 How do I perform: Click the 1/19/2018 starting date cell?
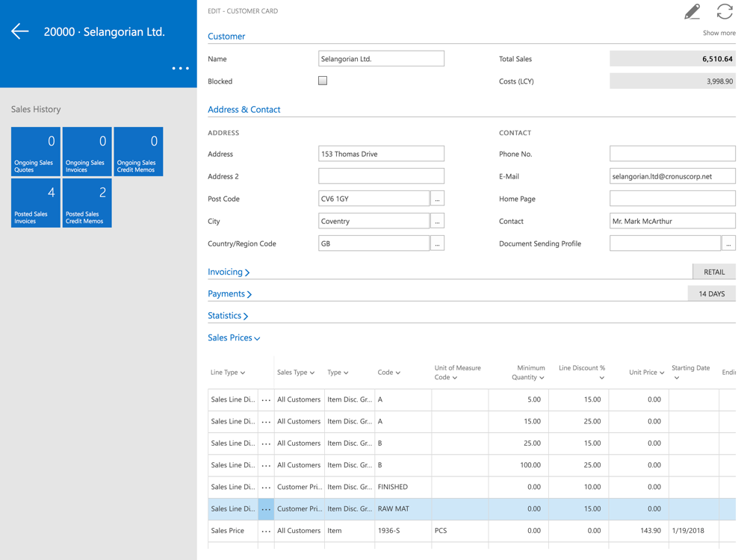coord(694,531)
